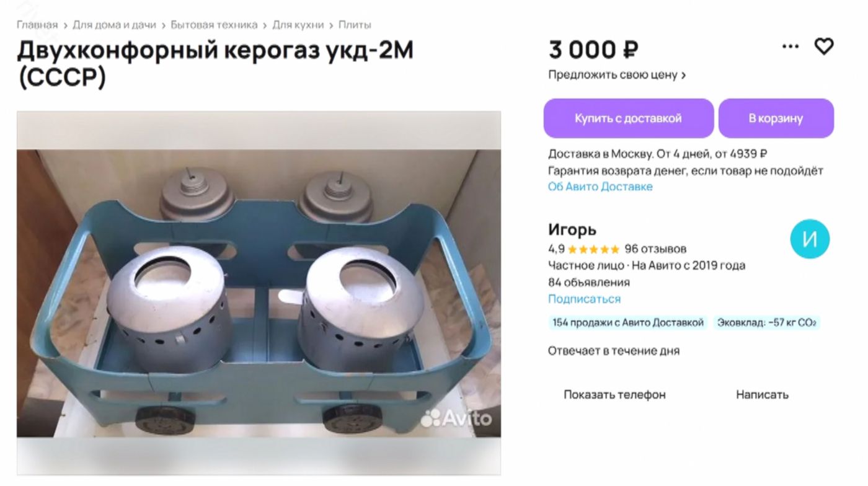This screenshot has height=486, width=868.
Task: Click the 'Купить с доставкой' button
Action: tap(629, 118)
